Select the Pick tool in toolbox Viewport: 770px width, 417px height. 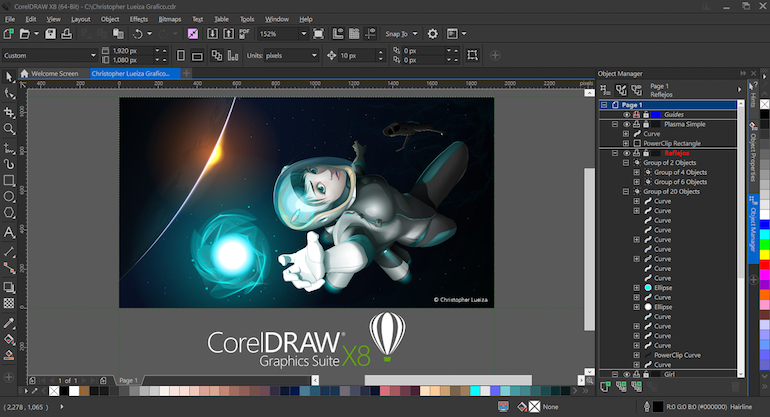point(9,76)
